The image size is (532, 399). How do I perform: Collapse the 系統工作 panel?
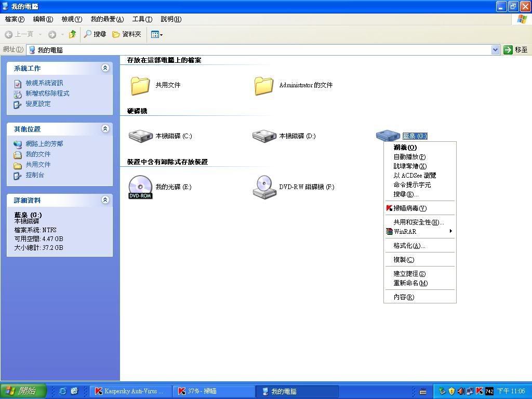105,68
